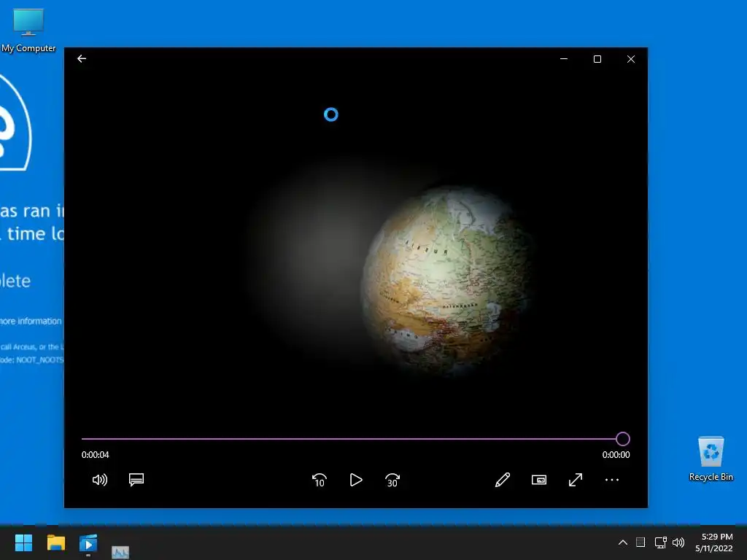Open the more options ellipsis menu

point(612,480)
